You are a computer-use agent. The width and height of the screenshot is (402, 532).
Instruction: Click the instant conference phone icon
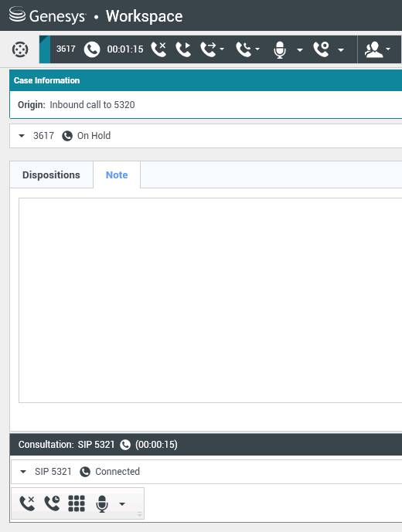tap(244, 49)
